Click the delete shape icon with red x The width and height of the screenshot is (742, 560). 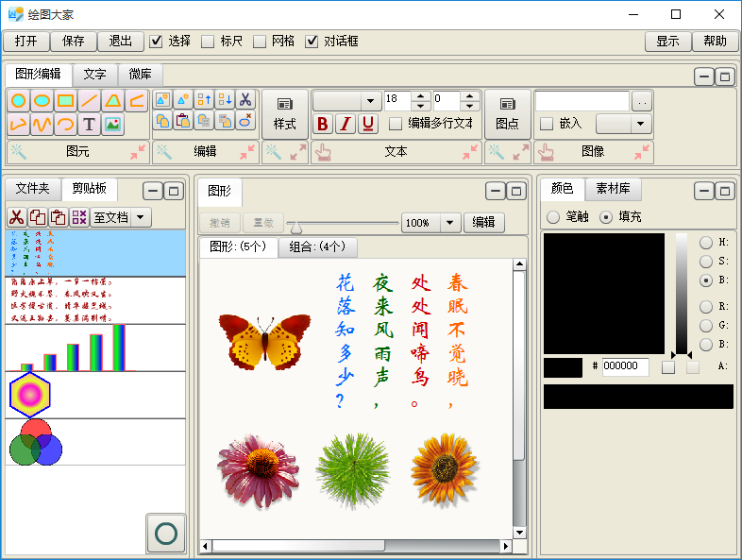tap(245, 121)
